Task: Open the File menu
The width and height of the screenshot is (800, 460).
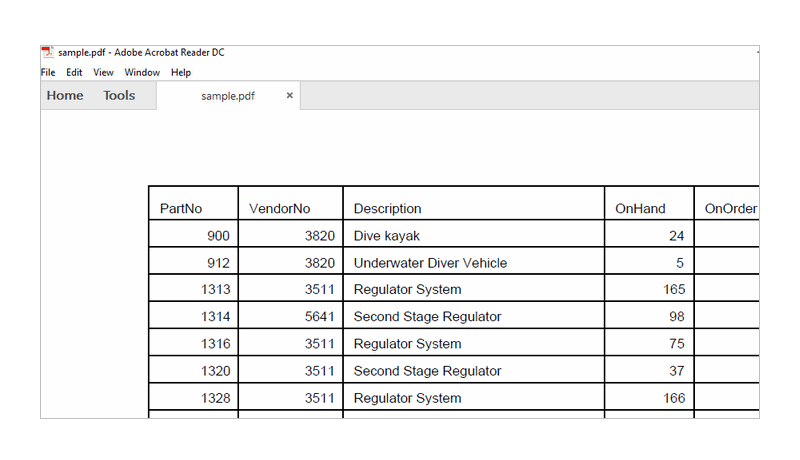Action: click(x=48, y=73)
